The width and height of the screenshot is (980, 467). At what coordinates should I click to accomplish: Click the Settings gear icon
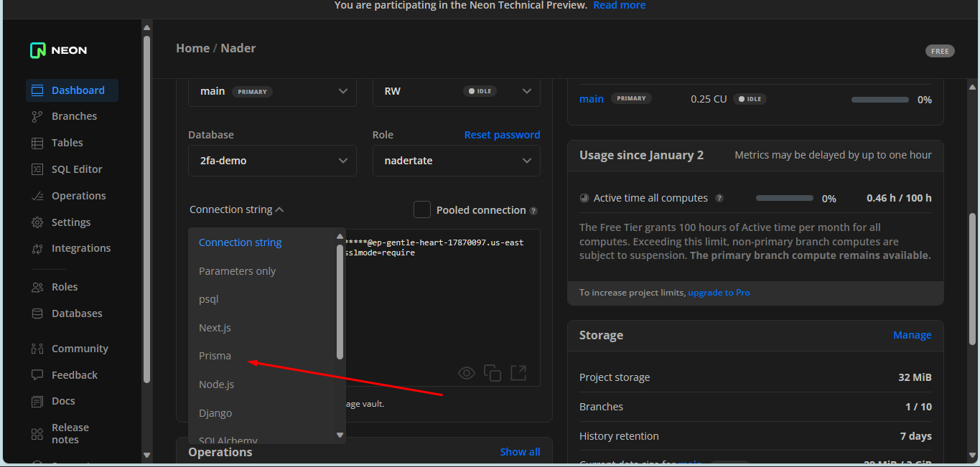[x=37, y=222]
